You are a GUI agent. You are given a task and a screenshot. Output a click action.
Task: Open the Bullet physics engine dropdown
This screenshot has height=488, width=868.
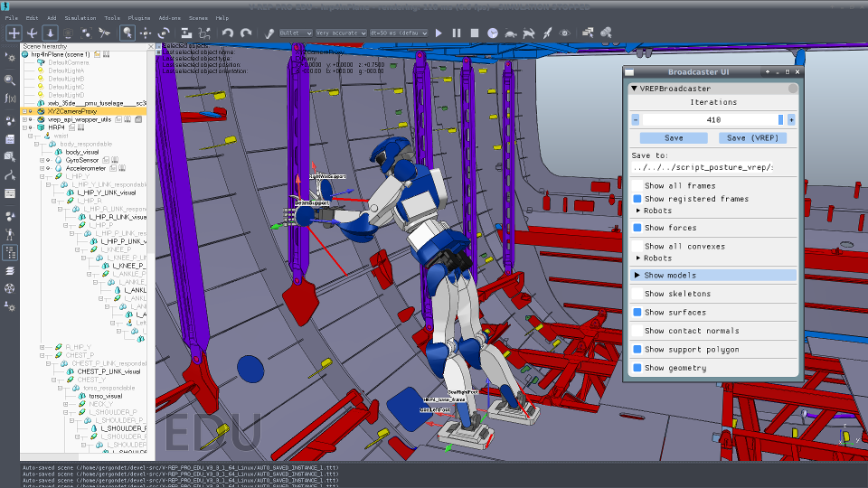[295, 33]
